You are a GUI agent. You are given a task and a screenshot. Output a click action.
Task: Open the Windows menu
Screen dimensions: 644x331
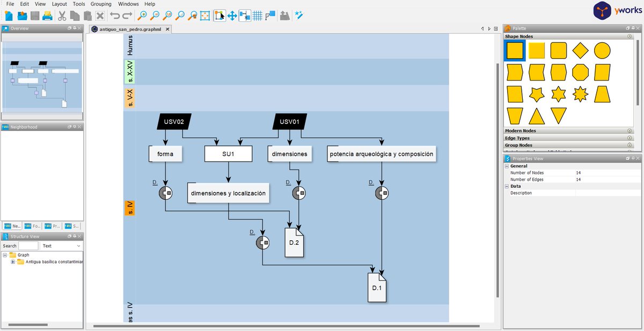(x=128, y=4)
